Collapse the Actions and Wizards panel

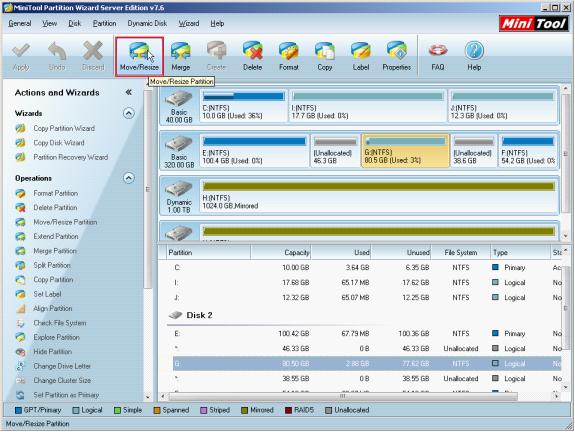click(128, 92)
